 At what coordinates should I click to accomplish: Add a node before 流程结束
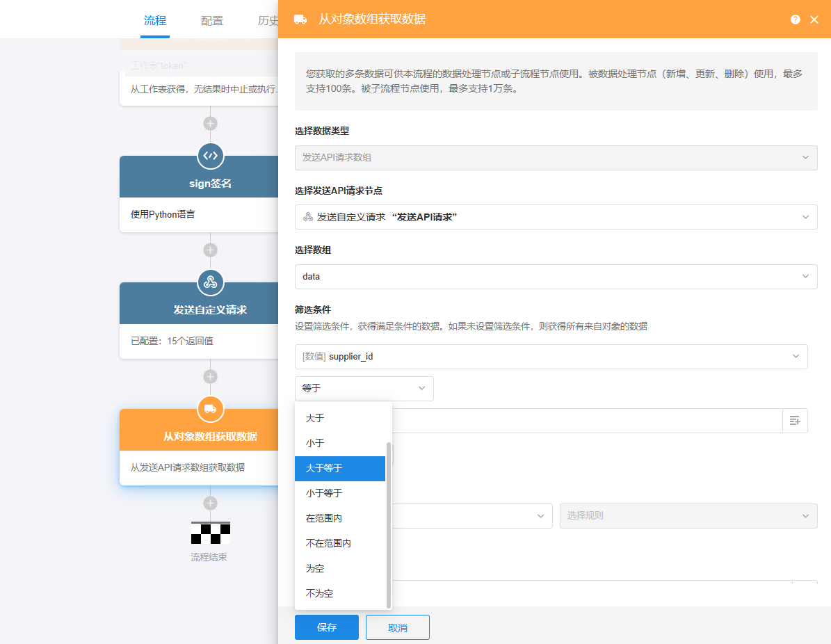(210, 503)
